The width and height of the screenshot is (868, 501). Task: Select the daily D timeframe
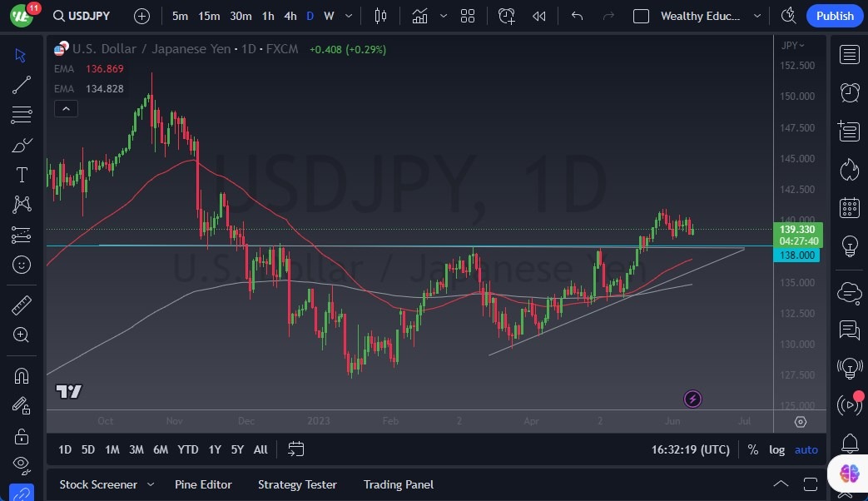pos(310,16)
